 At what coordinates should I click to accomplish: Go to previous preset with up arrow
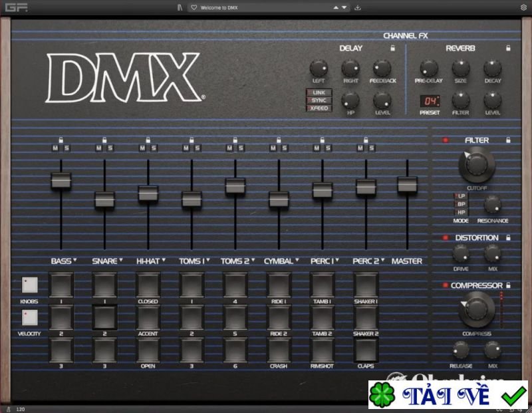pos(336,7)
